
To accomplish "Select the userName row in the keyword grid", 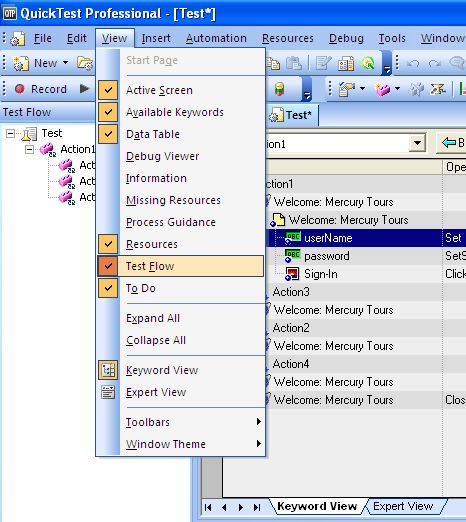I will tap(367, 238).
